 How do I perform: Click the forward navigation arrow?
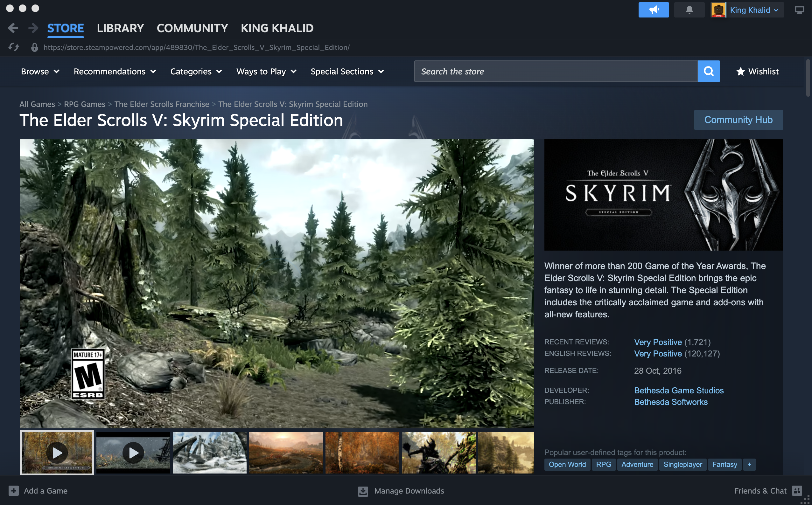click(33, 28)
